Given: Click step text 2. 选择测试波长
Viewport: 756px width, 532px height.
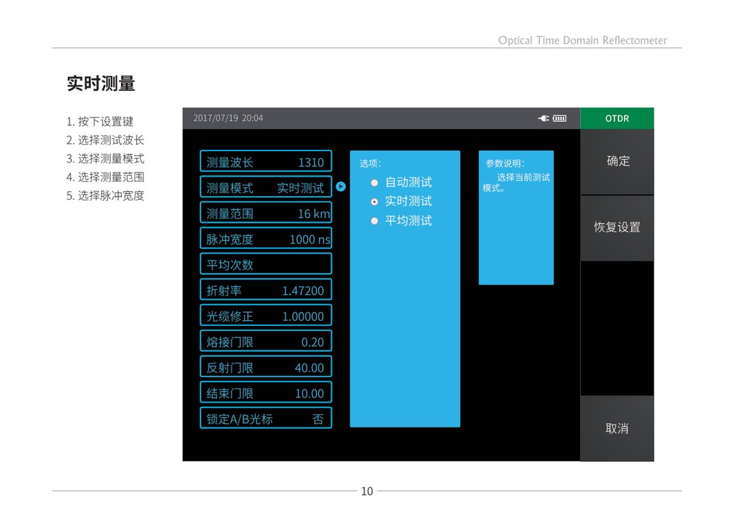Looking at the screenshot, I should (105, 140).
